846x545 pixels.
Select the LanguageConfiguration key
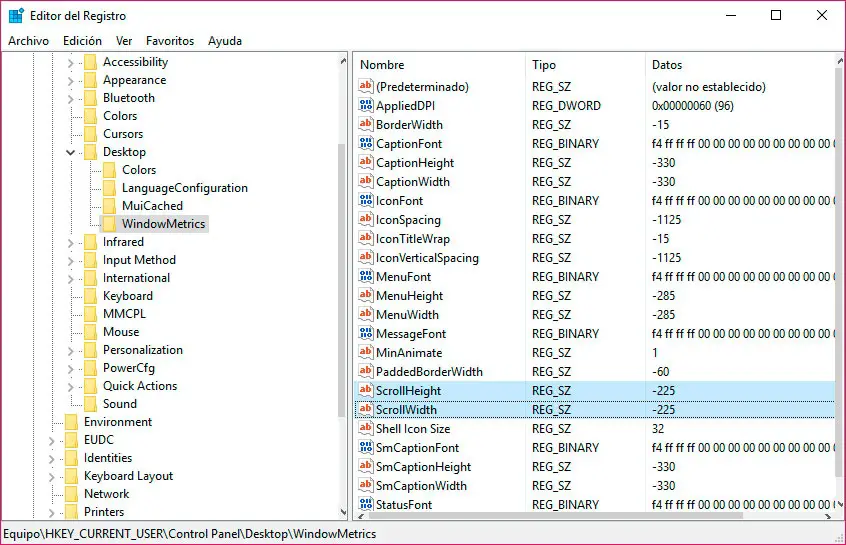[x=185, y=188]
